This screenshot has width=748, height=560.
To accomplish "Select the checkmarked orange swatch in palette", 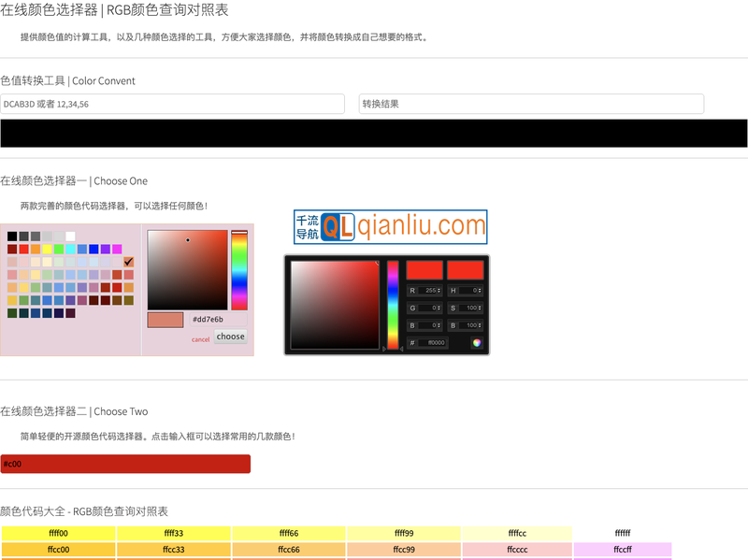I will pos(129,263).
